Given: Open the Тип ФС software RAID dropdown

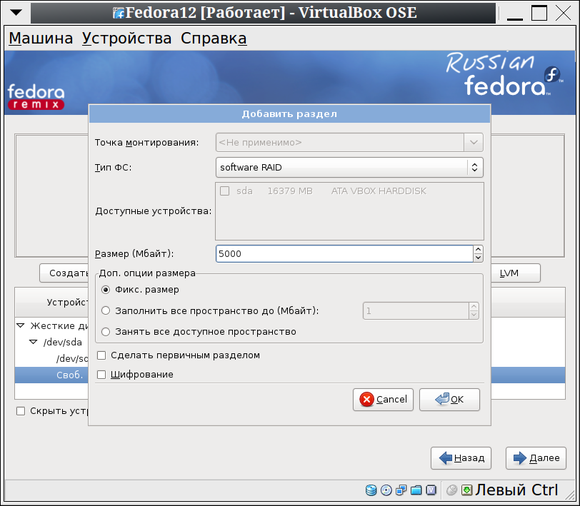Looking at the screenshot, I should 349,167.
